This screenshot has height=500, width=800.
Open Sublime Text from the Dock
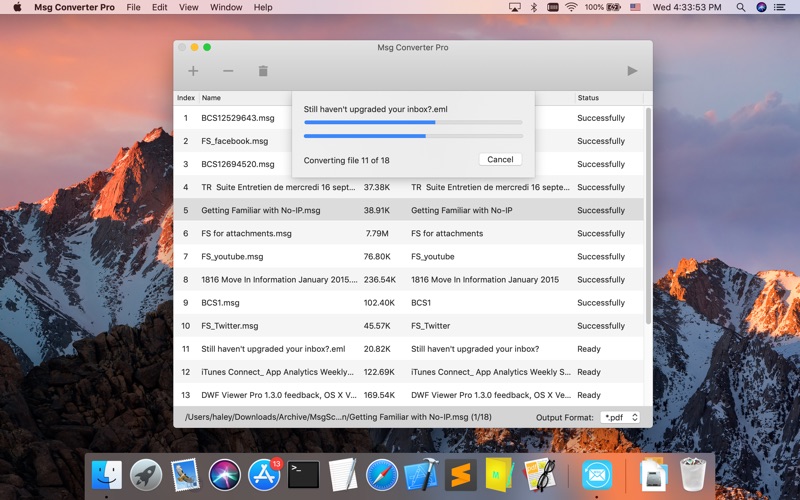(x=461, y=475)
